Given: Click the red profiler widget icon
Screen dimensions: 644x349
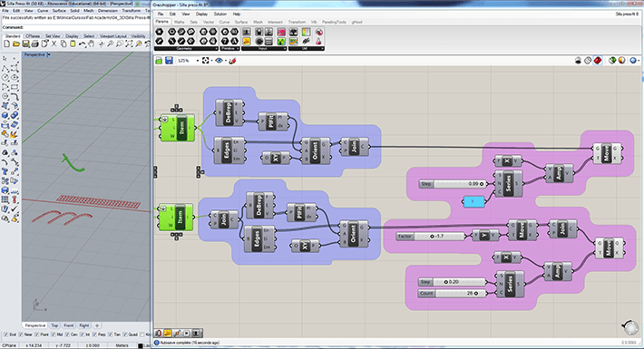Looking at the screenshot, I should [159, 333].
